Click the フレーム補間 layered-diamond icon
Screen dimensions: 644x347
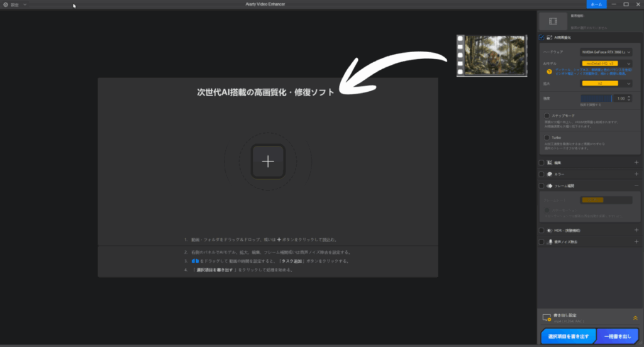click(x=550, y=186)
